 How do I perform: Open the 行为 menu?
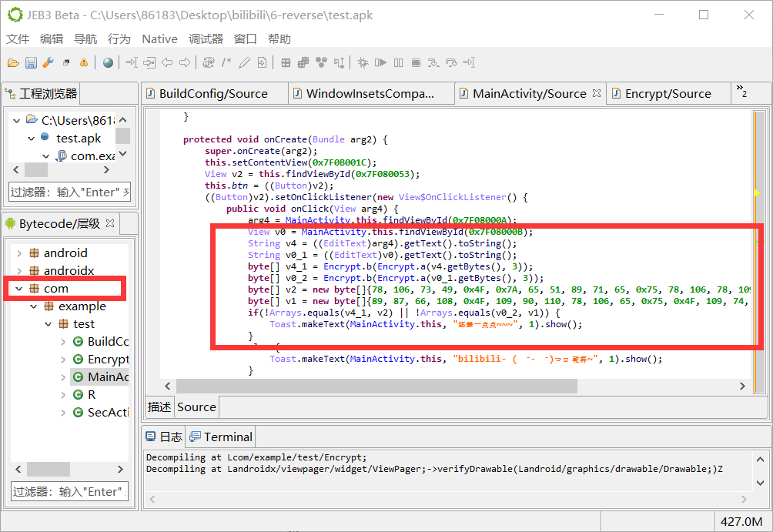click(119, 39)
